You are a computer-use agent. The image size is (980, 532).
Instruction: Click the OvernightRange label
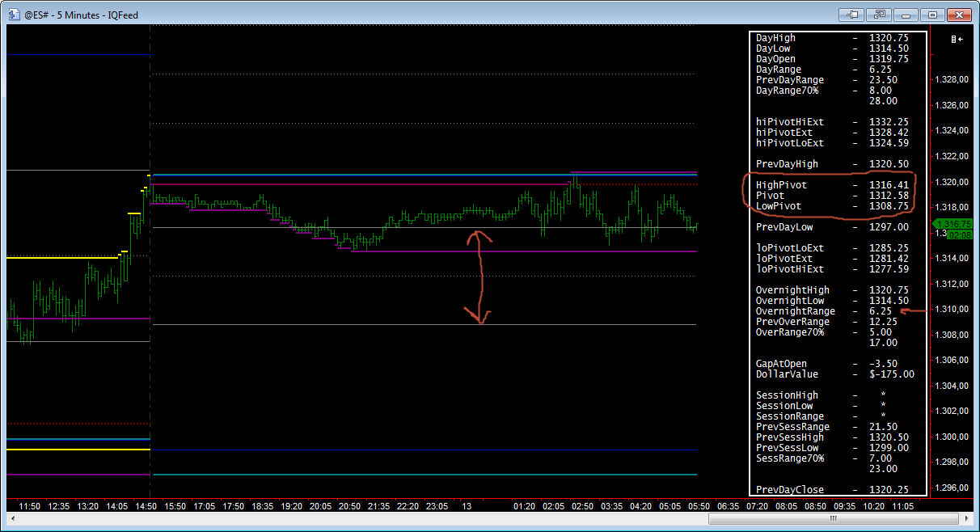pyautogui.click(x=796, y=311)
